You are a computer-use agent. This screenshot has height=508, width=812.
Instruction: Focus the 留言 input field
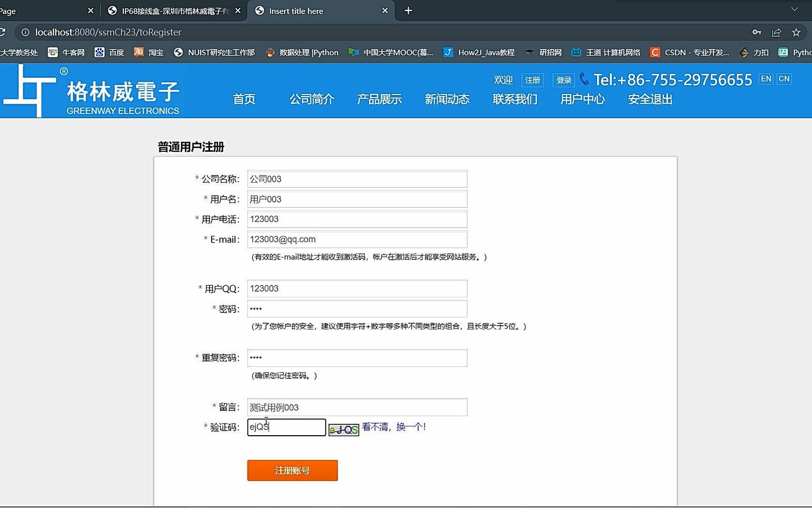tap(357, 407)
